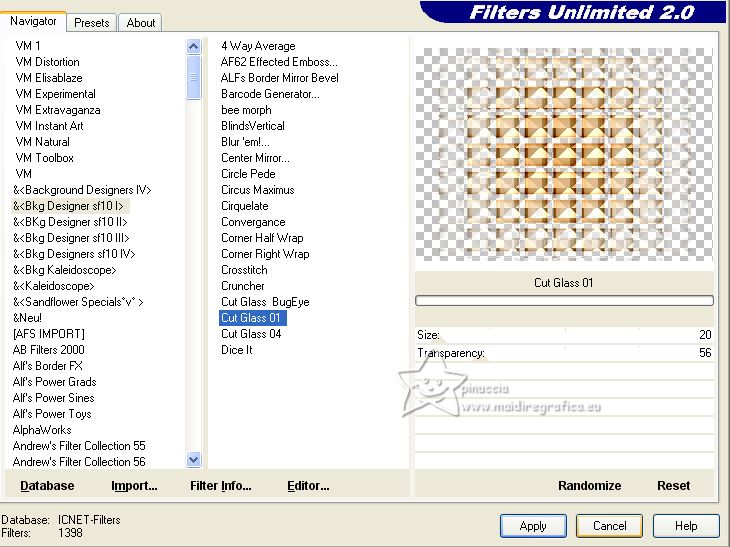
Task: Select VM 1 category
Action: [28, 46]
